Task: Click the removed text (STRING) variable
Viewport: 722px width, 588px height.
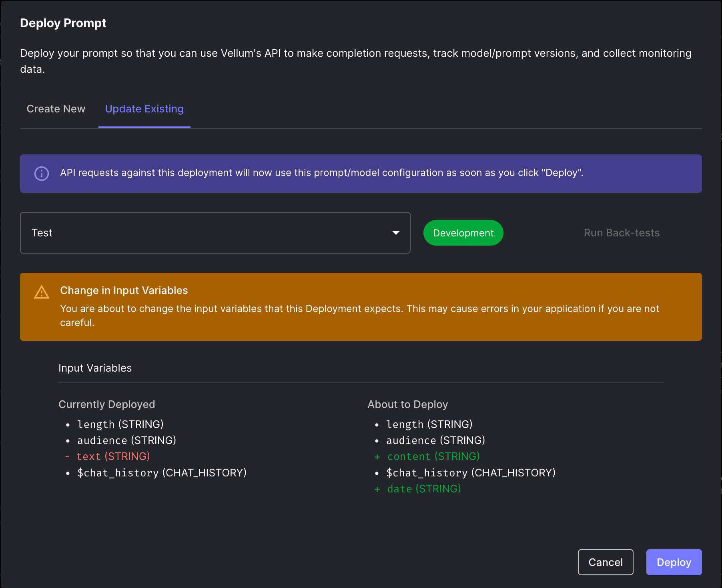Action: click(x=113, y=456)
